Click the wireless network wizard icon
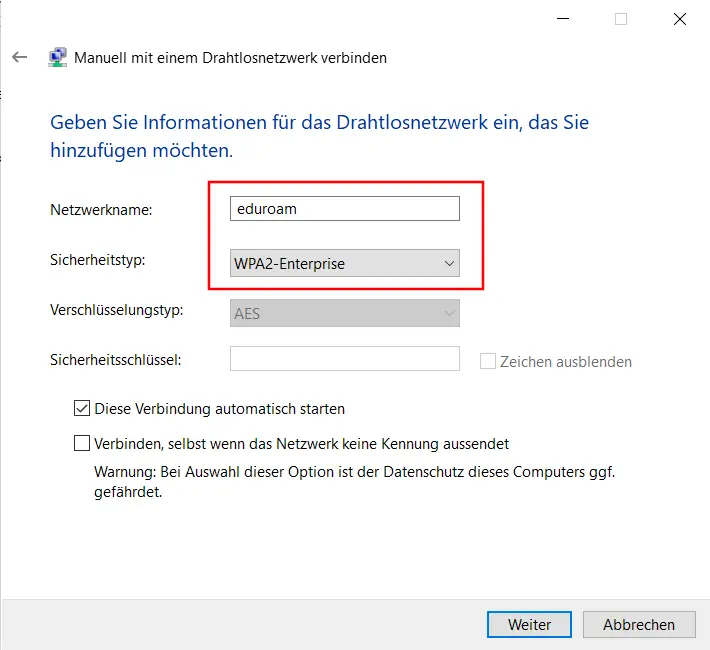 (x=58, y=58)
